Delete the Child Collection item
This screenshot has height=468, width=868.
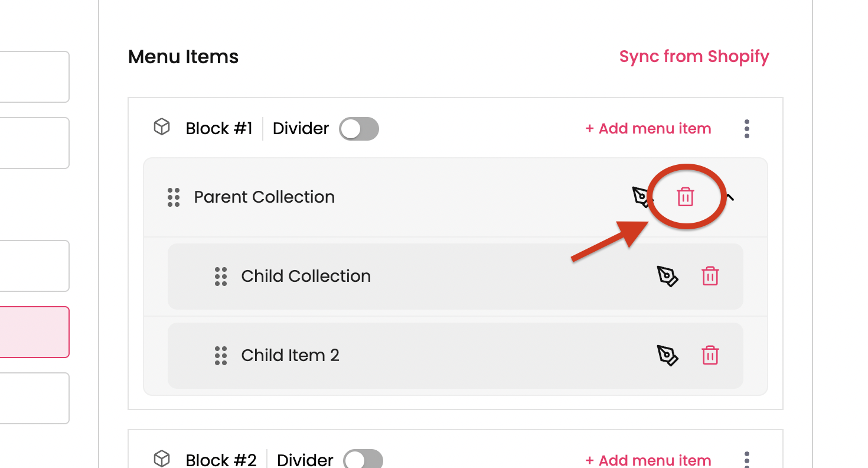(x=710, y=276)
